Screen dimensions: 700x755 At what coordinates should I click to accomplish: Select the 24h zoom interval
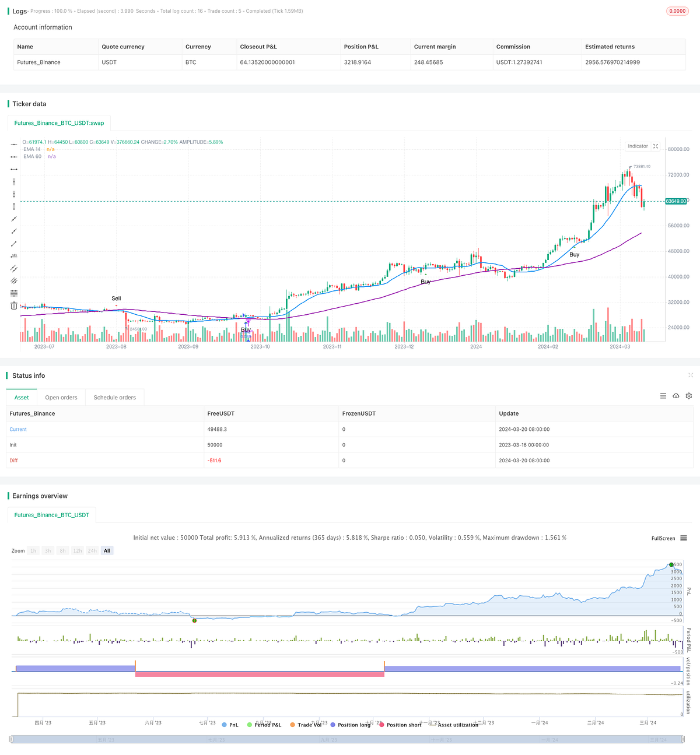click(x=92, y=550)
